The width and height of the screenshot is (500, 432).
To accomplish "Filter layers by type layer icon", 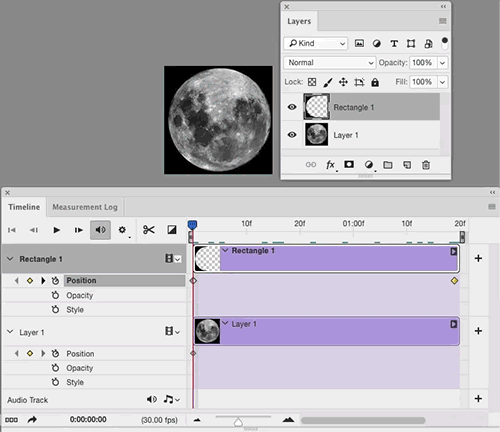I will tap(394, 43).
